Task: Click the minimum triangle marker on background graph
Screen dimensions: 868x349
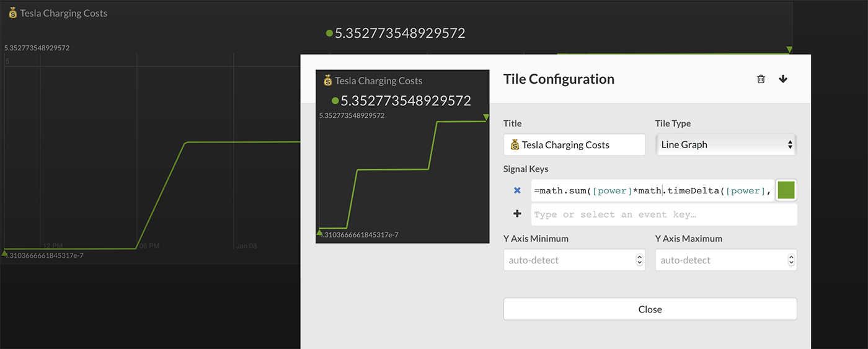Action: tap(5, 252)
